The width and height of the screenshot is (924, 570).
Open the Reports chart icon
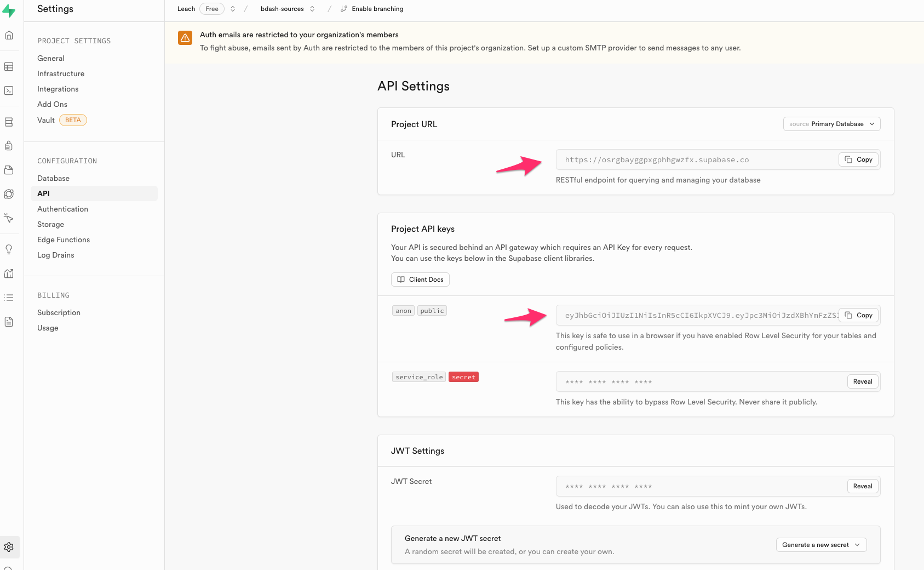[x=9, y=273]
